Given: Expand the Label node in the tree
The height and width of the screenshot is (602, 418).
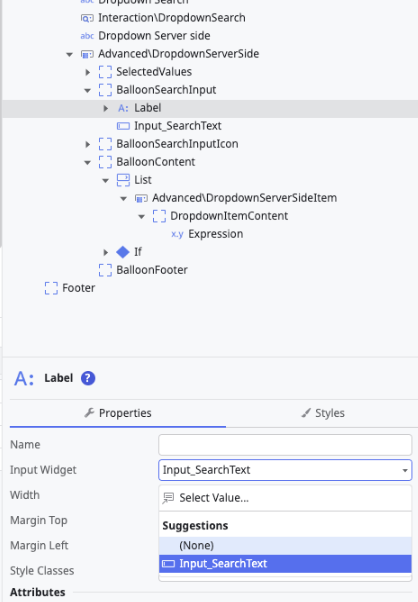Looking at the screenshot, I should (106, 108).
